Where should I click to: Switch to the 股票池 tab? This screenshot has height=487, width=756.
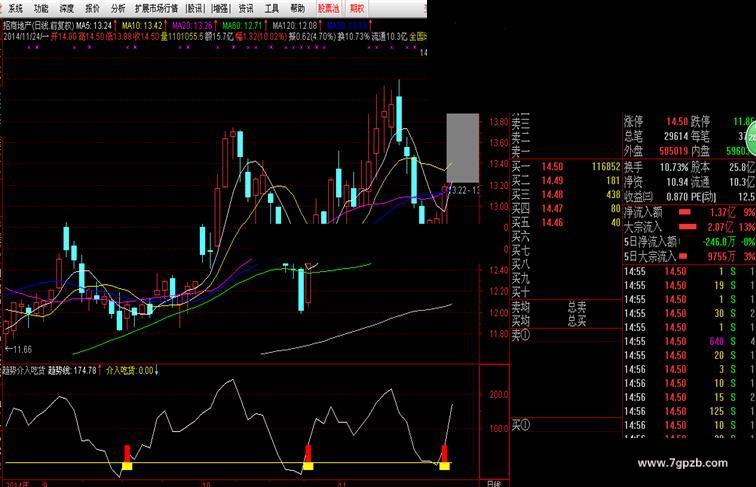pyautogui.click(x=328, y=8)
